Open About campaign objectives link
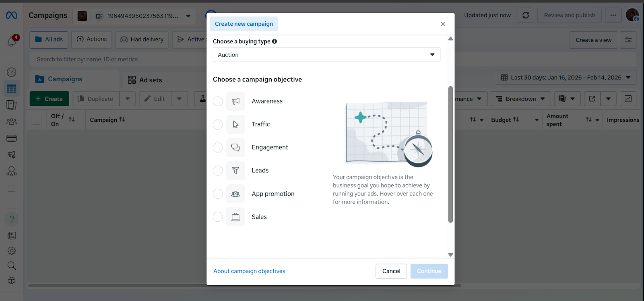644x301 pixels. (x=249, y=271)
